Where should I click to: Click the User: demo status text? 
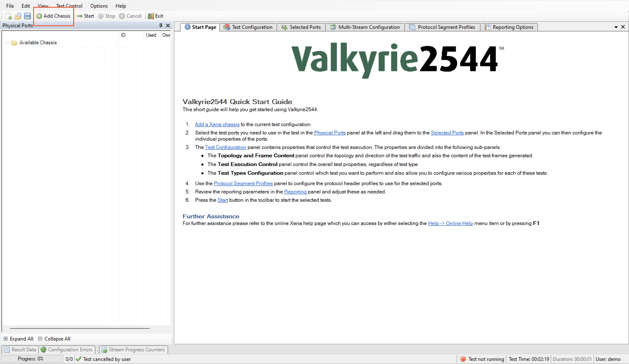click(x=608, y=359)
